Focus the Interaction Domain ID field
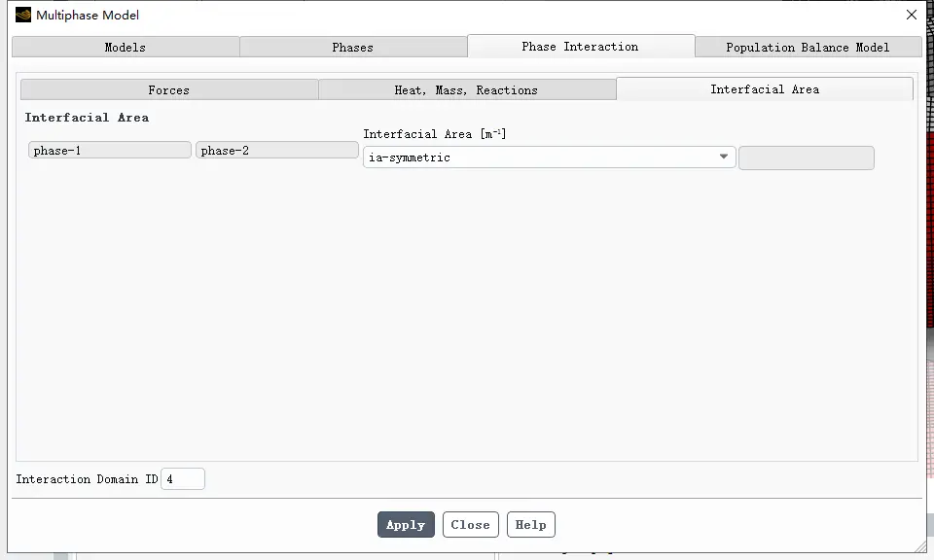 click(183, 479)
